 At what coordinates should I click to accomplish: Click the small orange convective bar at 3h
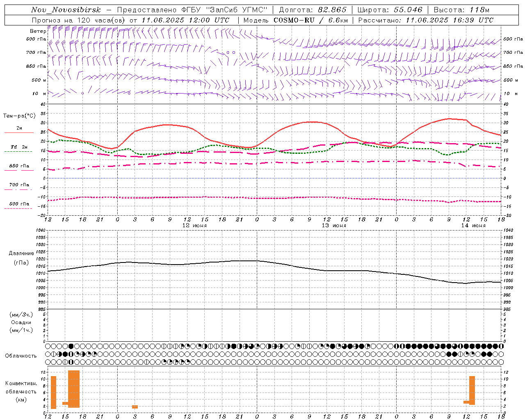(135, 407)
